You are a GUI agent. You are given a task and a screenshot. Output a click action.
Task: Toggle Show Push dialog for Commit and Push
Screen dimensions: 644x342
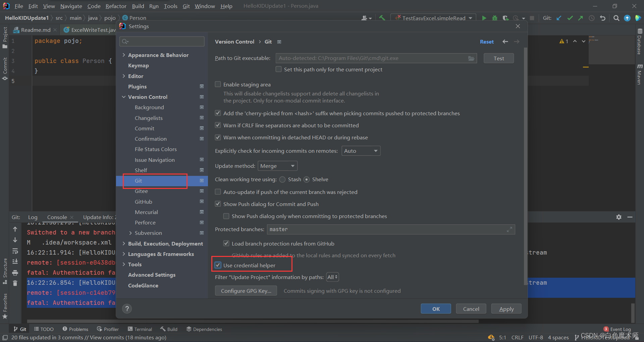(x=218, y=204)
